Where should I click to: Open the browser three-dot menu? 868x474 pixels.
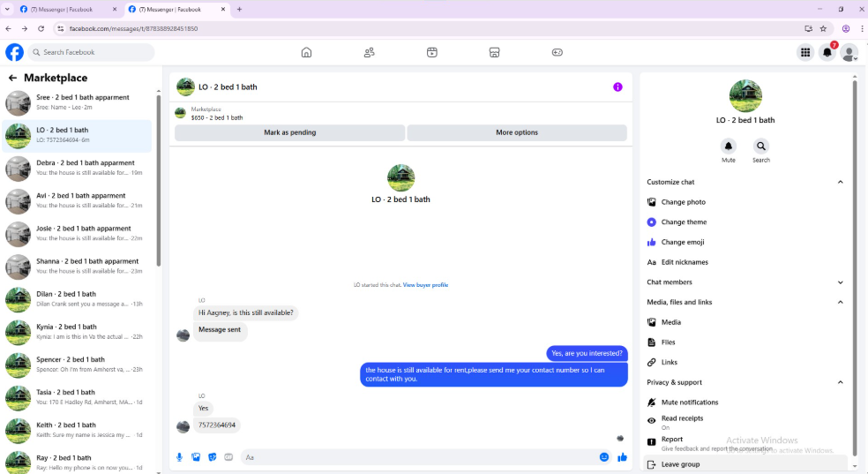click(x=862, y=28)
